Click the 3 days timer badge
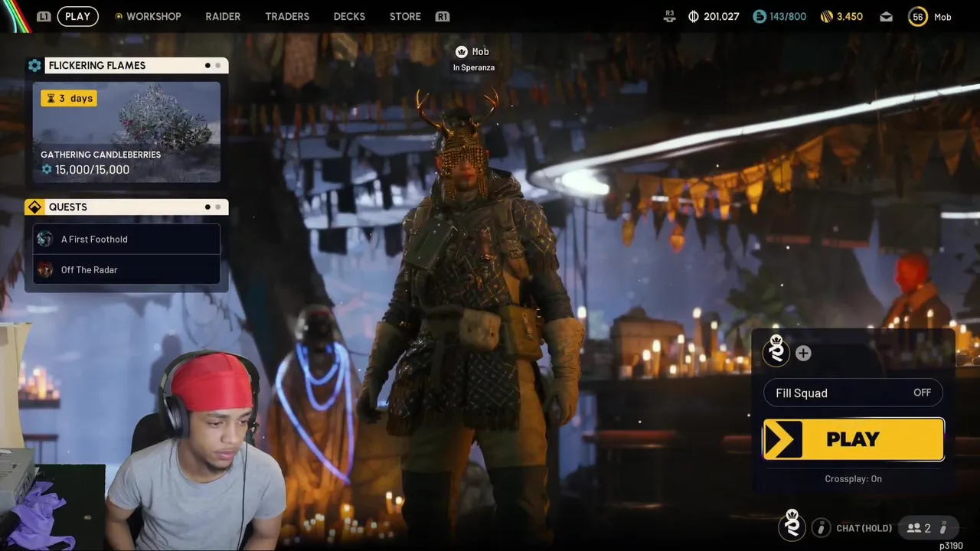The height and width of the screenshot is (551, 980). point(69,98)
